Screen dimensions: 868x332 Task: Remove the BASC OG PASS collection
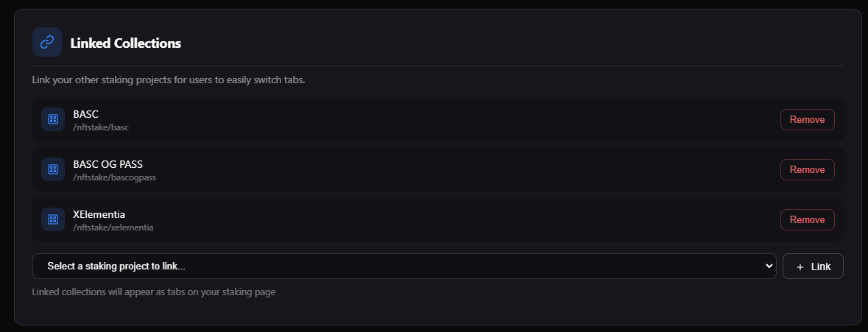(x=807, y=169)
